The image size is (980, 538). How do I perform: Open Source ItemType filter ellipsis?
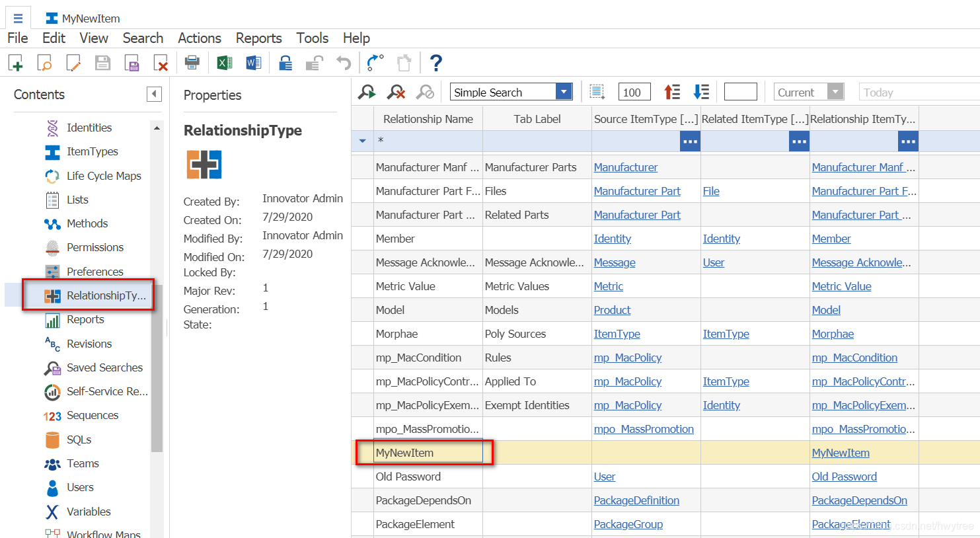click(690, 141)
